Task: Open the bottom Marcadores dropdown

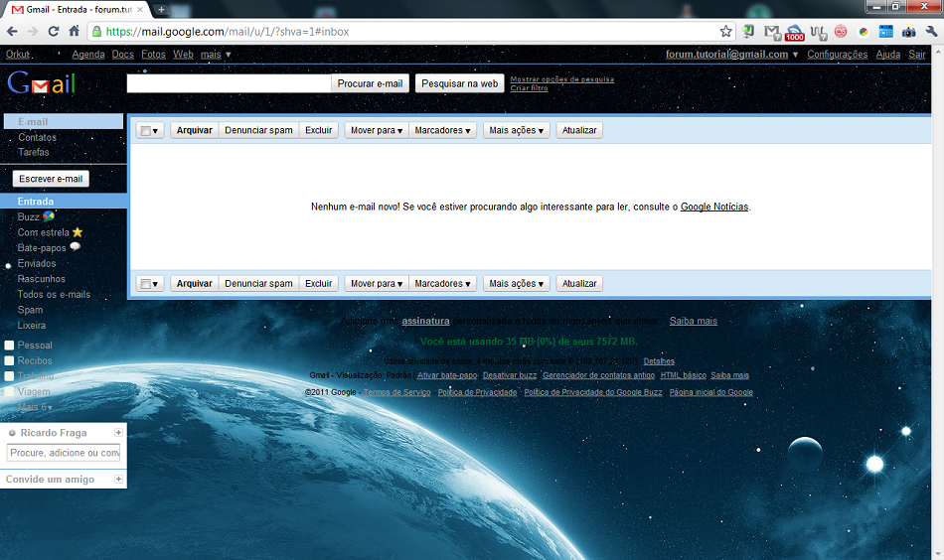Action: pos(442,283)
